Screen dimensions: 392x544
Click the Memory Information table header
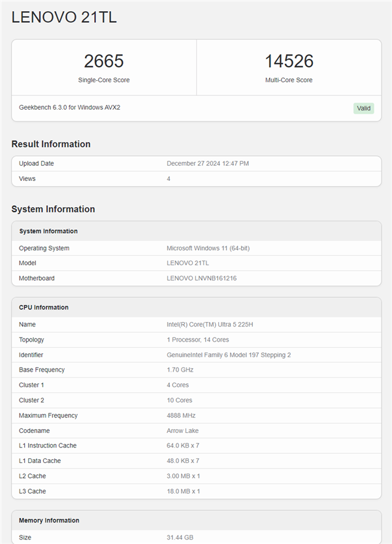(49, 520)
